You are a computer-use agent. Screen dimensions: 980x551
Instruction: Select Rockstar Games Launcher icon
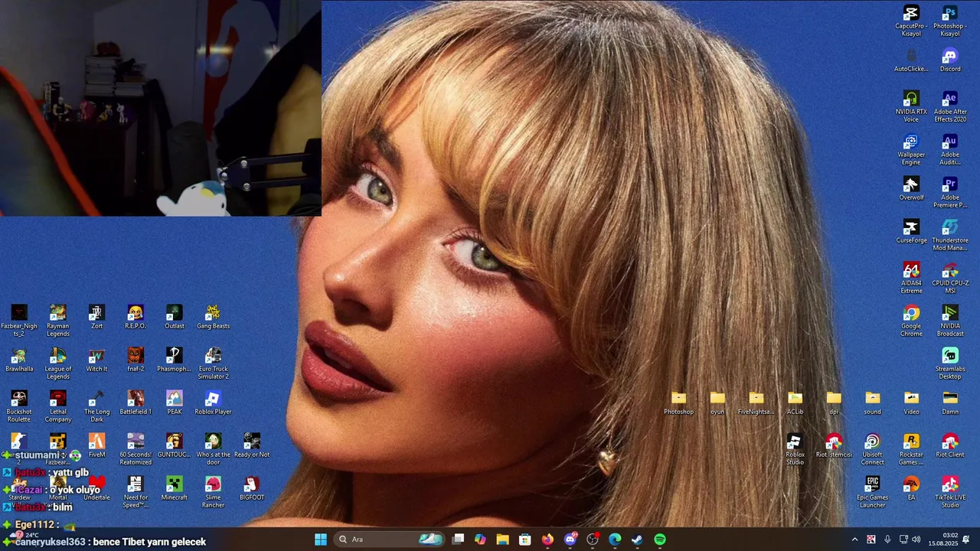pos(911,449)
